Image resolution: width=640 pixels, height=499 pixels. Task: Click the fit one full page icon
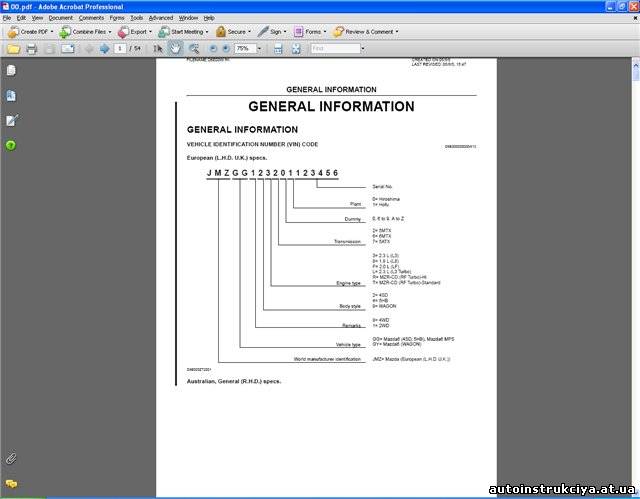coord(296,49)
